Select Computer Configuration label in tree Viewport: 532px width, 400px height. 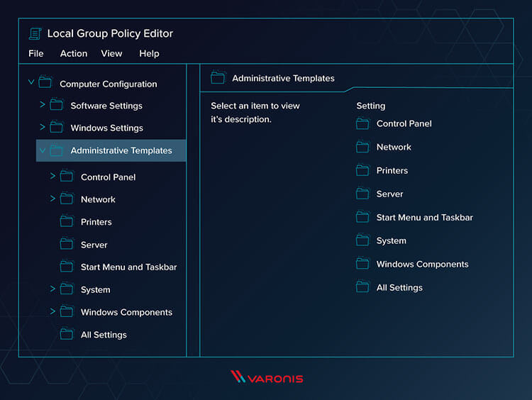[109, 84]
